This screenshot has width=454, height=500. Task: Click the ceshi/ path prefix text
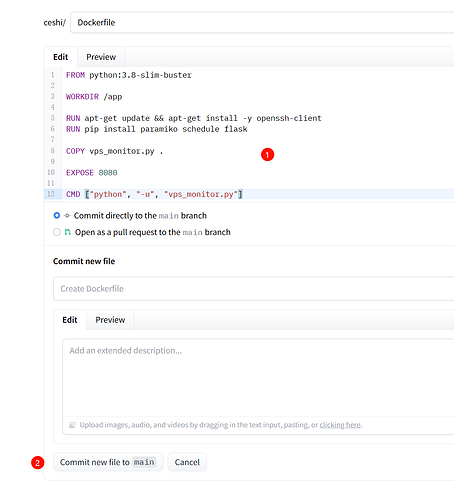click(x=55, y=23)
